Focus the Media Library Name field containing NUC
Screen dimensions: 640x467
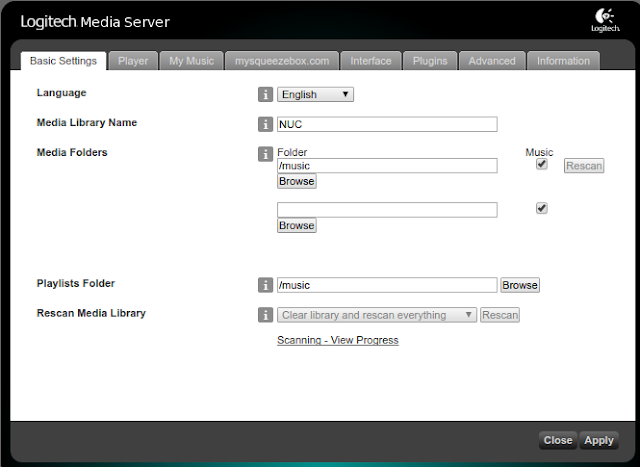coord(387,124)
